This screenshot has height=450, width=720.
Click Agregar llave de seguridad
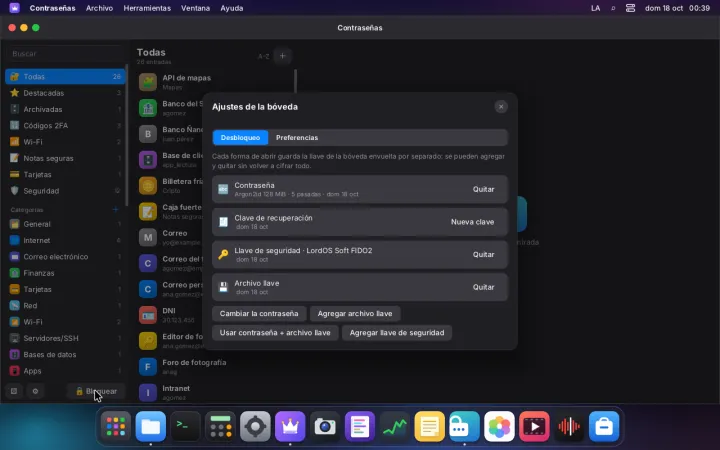pyautogui.click(x=397, y=333)
